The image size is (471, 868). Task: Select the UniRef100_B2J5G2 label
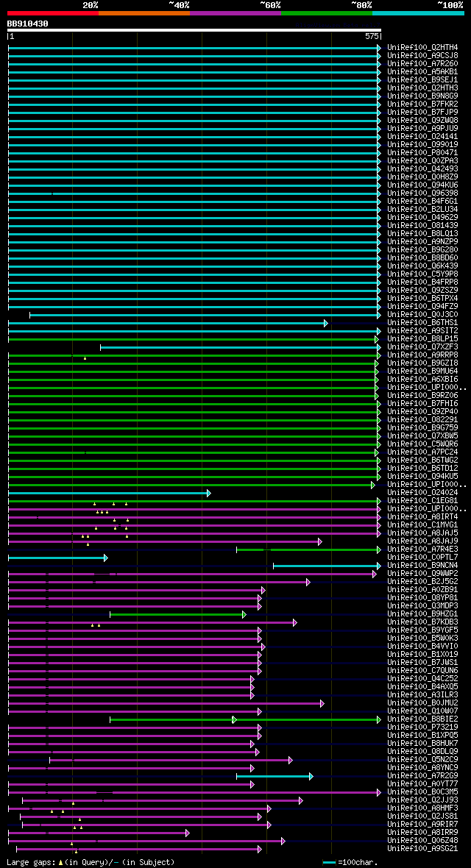422,581
